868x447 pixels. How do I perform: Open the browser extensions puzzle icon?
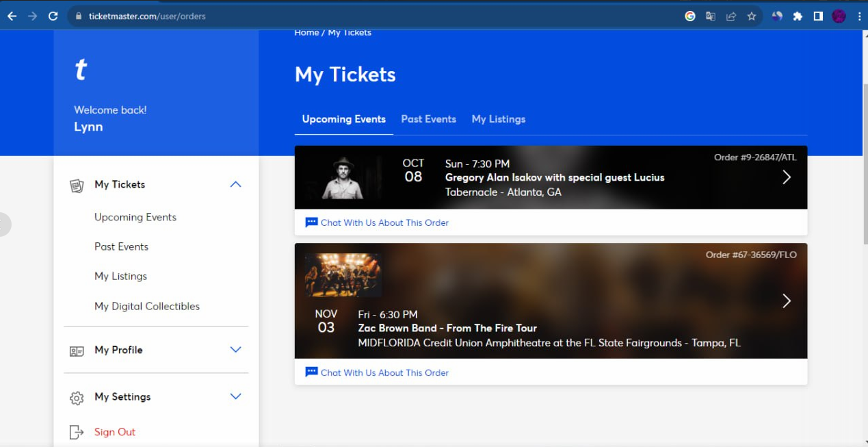coord(798,16)
